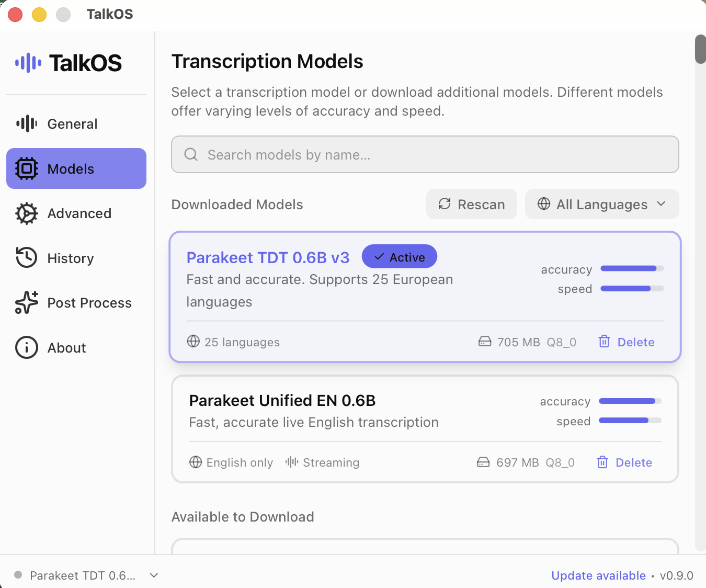706x588 pixels.
Task: Switch to the Post Process section
Action: pos(76,303)
